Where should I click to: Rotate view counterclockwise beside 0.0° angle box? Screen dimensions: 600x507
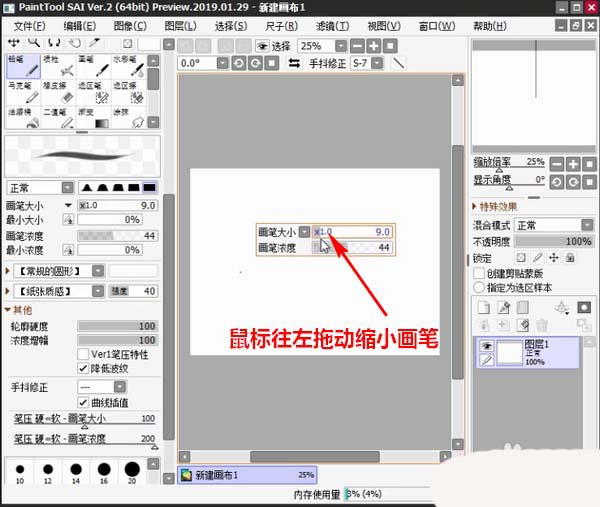click(x=239, y=63)
